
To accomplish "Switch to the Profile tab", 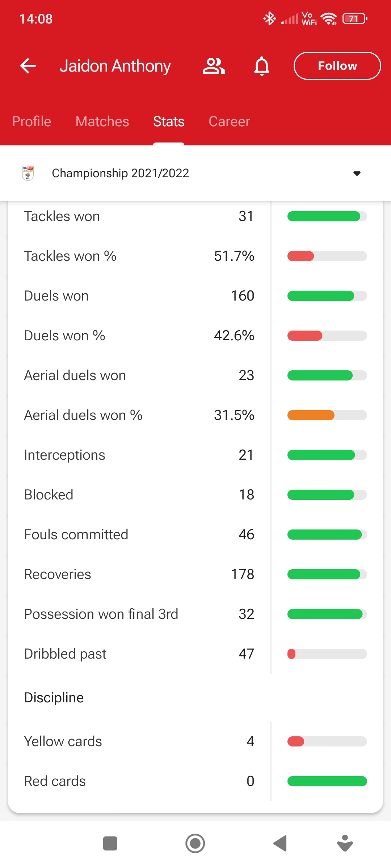I will click(x=32, y=122).
